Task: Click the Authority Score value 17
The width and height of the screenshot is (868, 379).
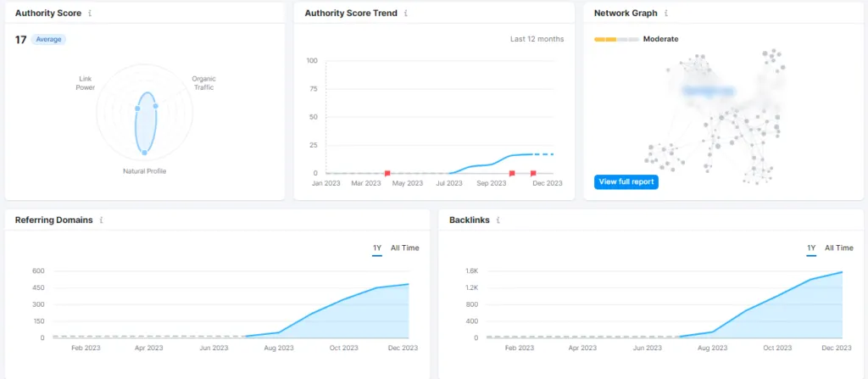Action: tap(20, 40)
